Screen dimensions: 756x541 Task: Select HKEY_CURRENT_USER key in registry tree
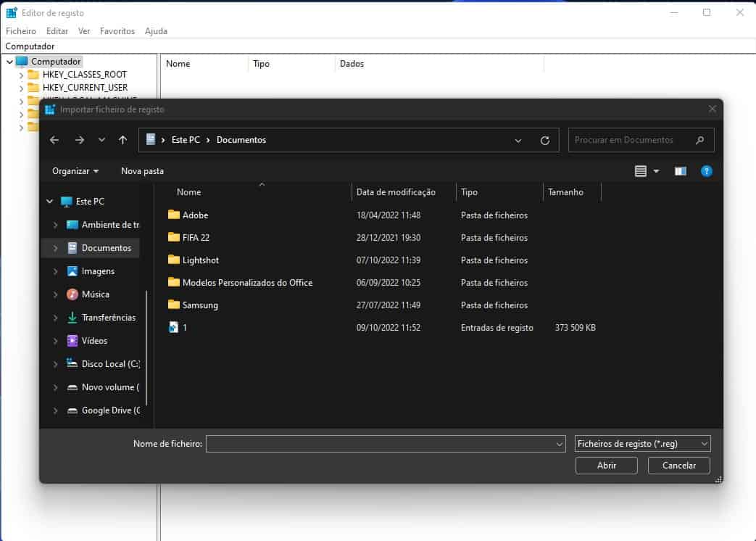85,87
